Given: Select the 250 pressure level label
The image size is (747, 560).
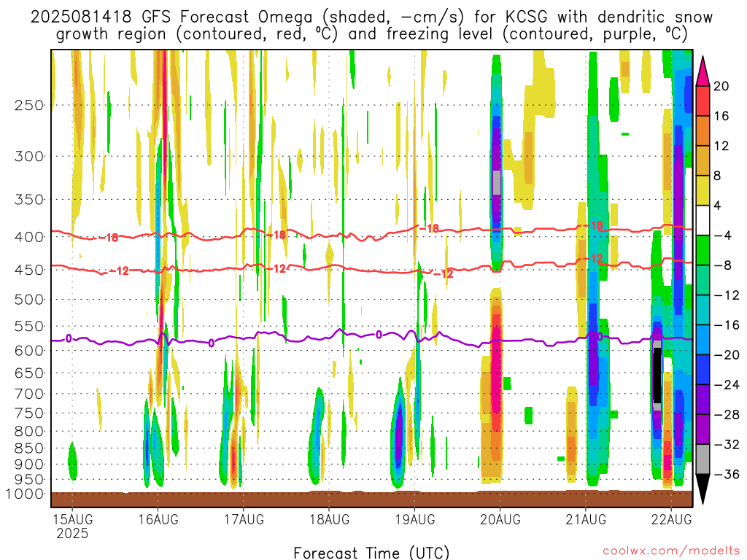Looking at the screenshot, I should pos(29,105).
